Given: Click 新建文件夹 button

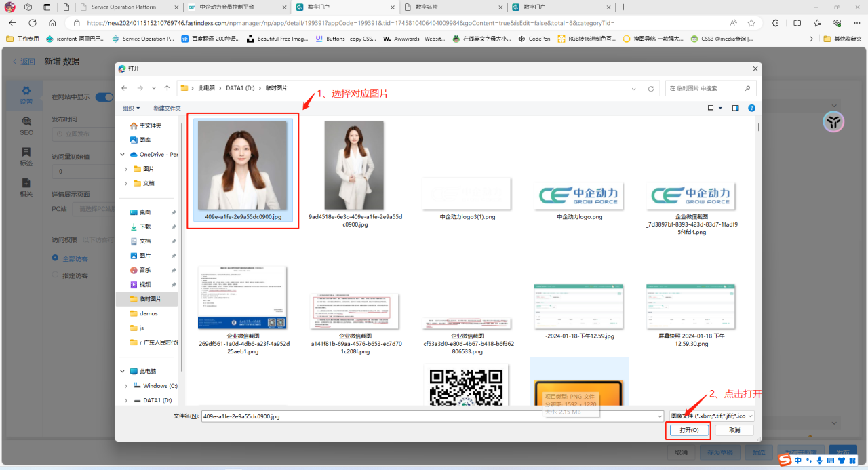Looking at the screenshot, I should coord(167,108).
